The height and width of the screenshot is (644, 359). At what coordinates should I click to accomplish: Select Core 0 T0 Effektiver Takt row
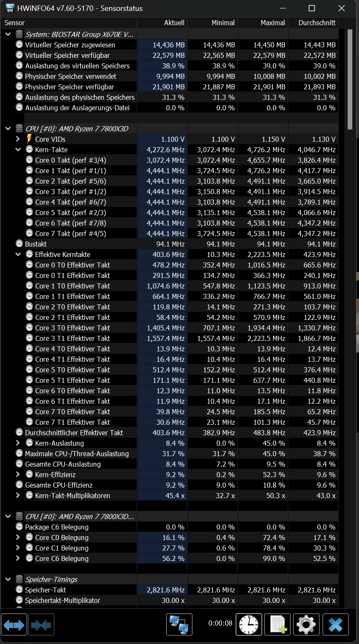tap(170, 265)
